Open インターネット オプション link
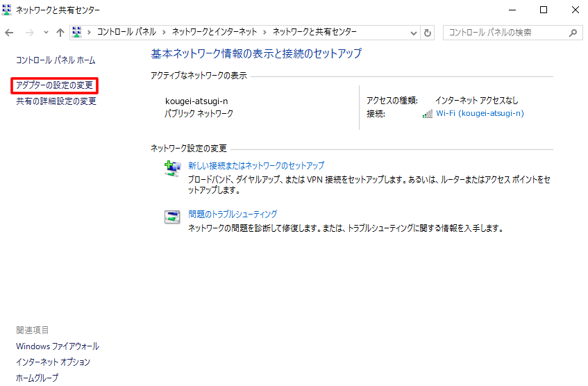The width and height of the screenshot is (588, 386). coord(53,362)
